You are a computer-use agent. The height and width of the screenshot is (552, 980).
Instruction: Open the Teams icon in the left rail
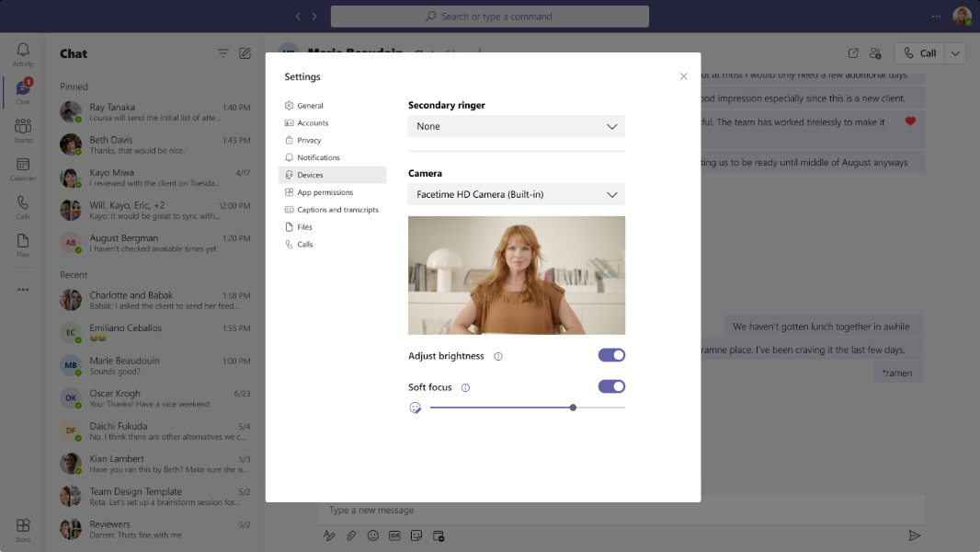click(23, 128)
